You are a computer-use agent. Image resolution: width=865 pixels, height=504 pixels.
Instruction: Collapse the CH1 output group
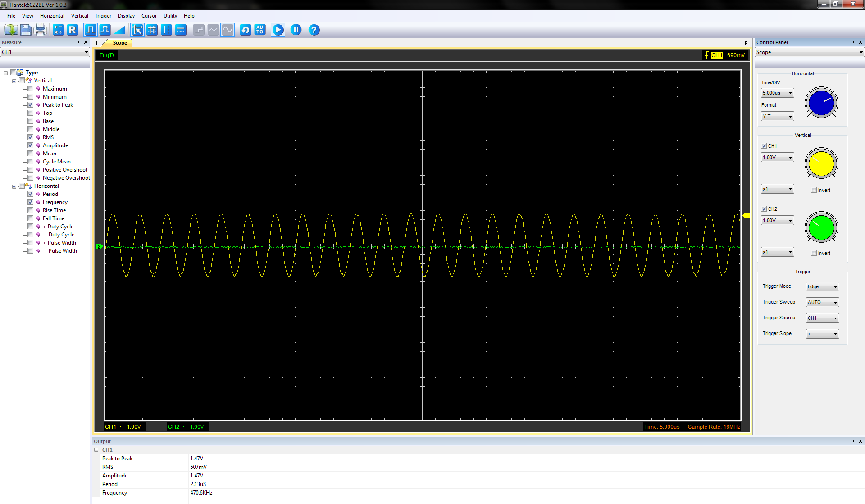coord(96,450)
